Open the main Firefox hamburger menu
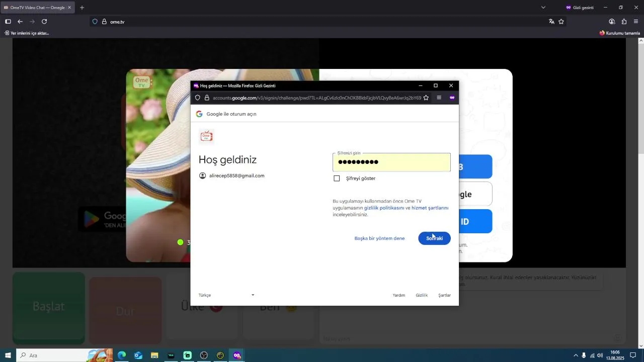The width and height of the screenshot is (644, 362). (x=636, y=22)
